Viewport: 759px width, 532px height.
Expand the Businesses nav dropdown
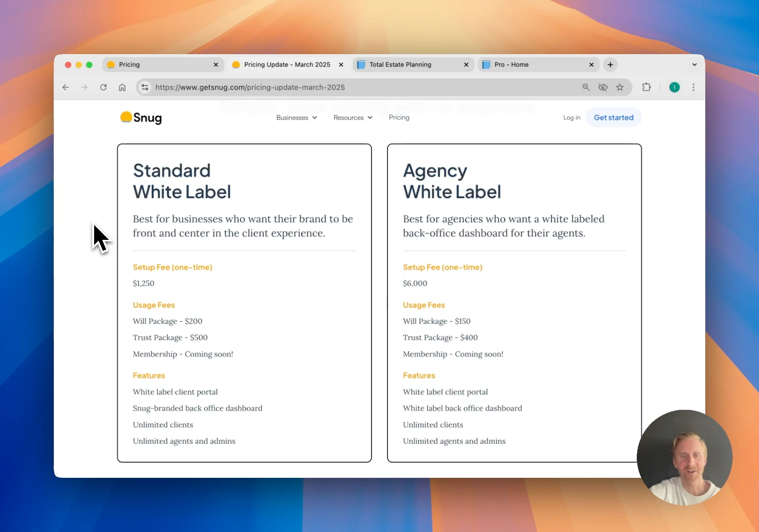tap(297, 118)
